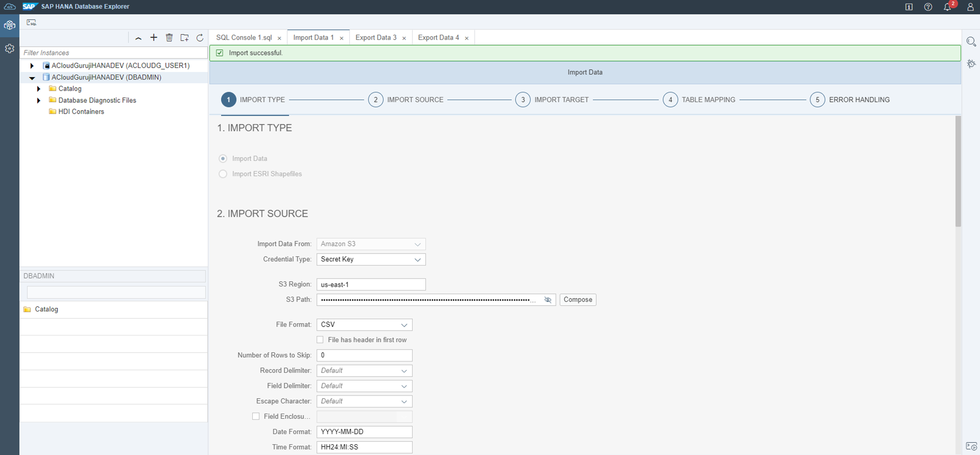This screenshot has width=980, height=455.
Task: Click the Compose button
Action: click(578, 300)
